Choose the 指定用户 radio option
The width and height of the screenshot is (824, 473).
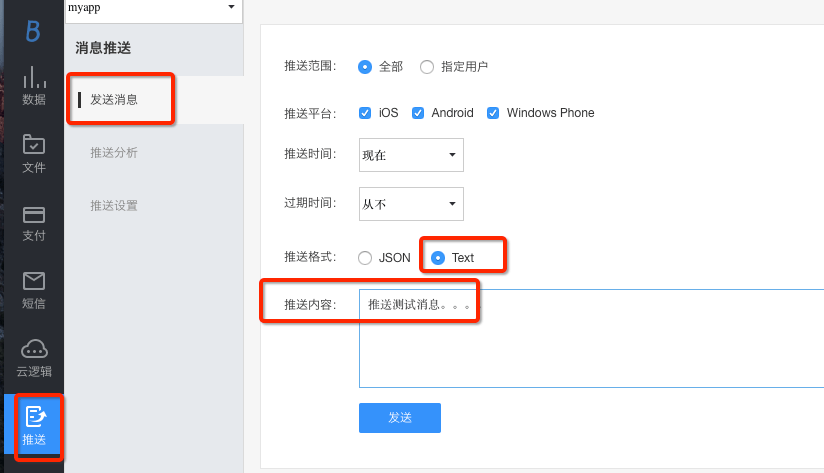(x=427, y=67)
